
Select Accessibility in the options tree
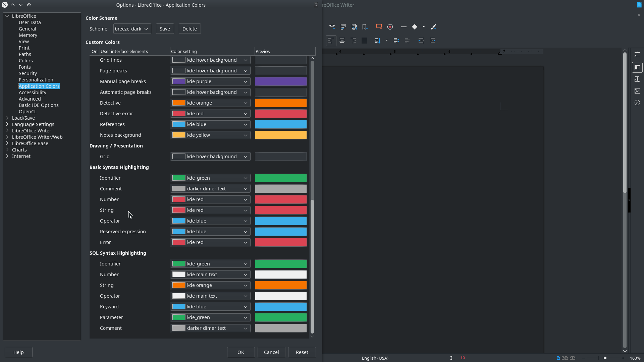pyautogui.click(x=33, y=93)
